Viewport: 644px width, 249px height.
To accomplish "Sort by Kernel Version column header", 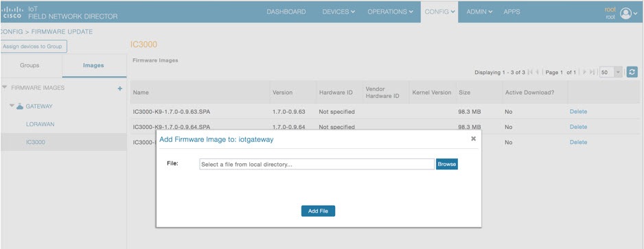I will [x=433, y=93].
